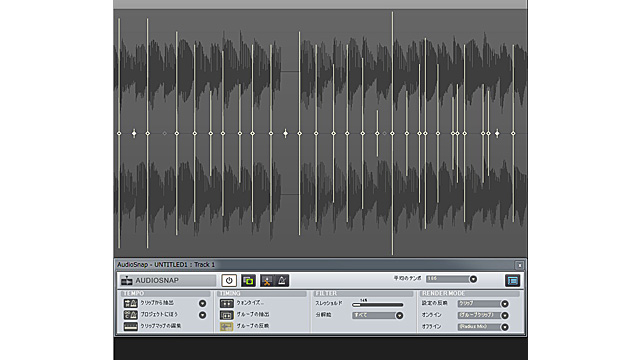Image resolution: width=640 pixels, height=360 pixels.
Task: Open the 分解能 すべて dropdown
Action: click(399, 315)
